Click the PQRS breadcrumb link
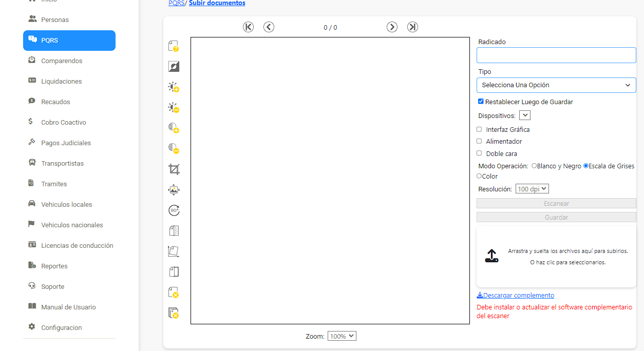The image size is (644, 351). (176, 3)
